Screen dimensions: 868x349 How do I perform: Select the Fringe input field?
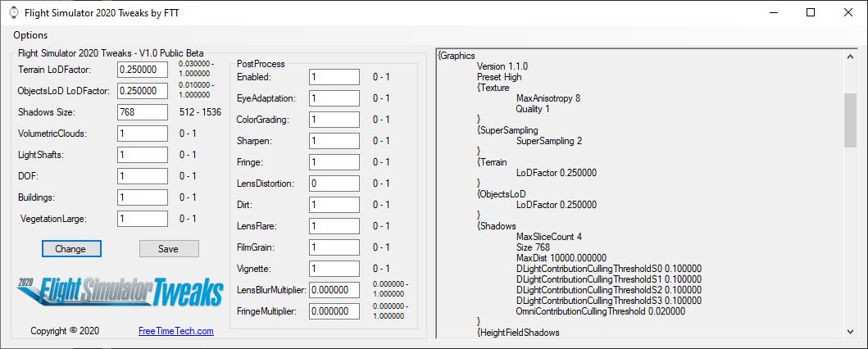point(334,162)
